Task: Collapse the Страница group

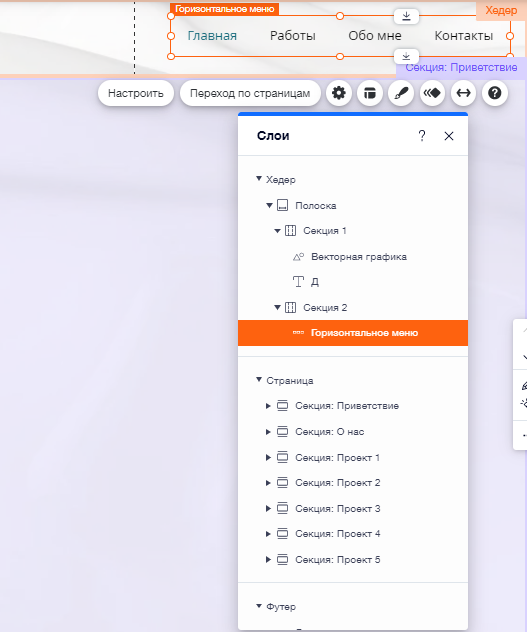Action: pos(259,380)
